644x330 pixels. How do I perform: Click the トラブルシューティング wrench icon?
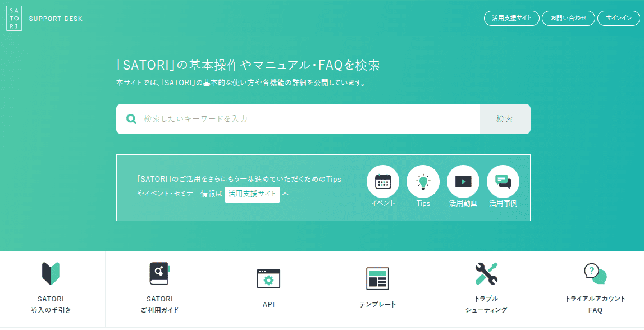pyautogui.click(x=486, y=273)
